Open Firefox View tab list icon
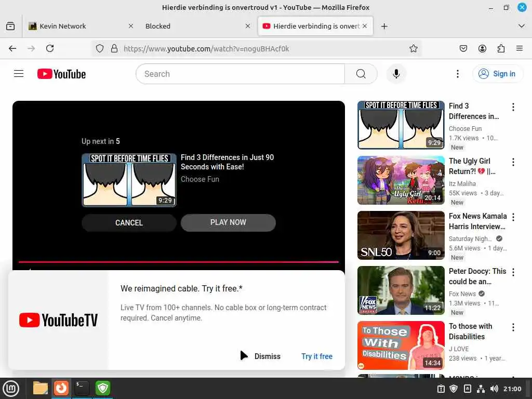 10,26
